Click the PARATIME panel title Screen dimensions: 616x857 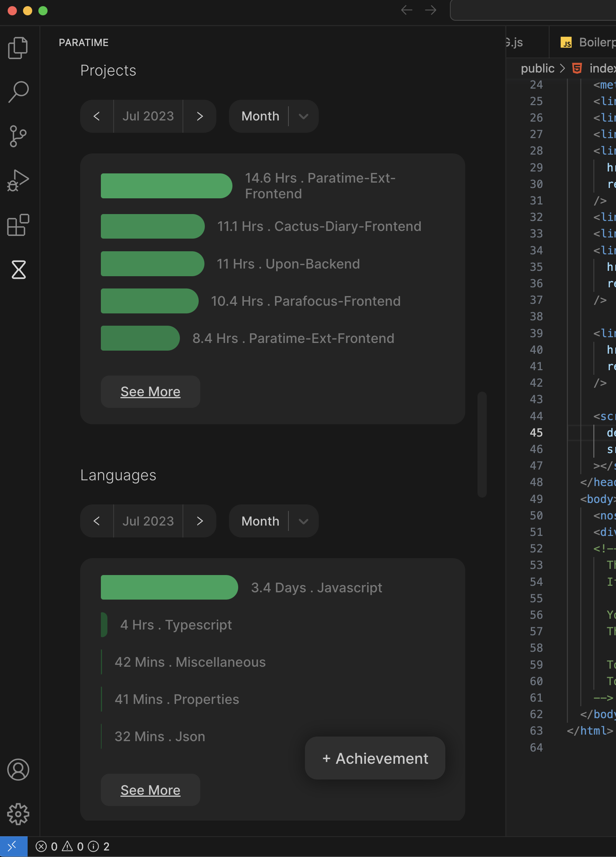click(x=84, y=43)
